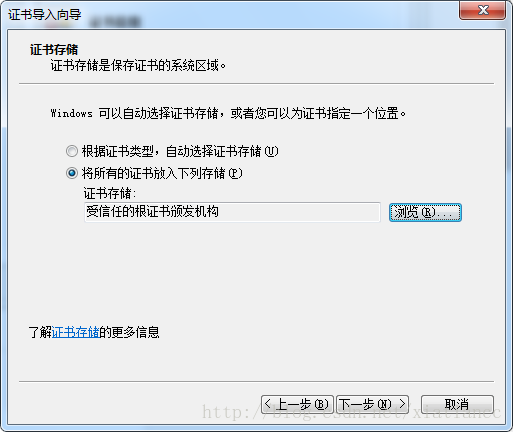Click the 将所有的证书放入下列存储(P) label text
The height and width of the screenshot is (432, 513).
pyautogui.click(x=162, y=173)
